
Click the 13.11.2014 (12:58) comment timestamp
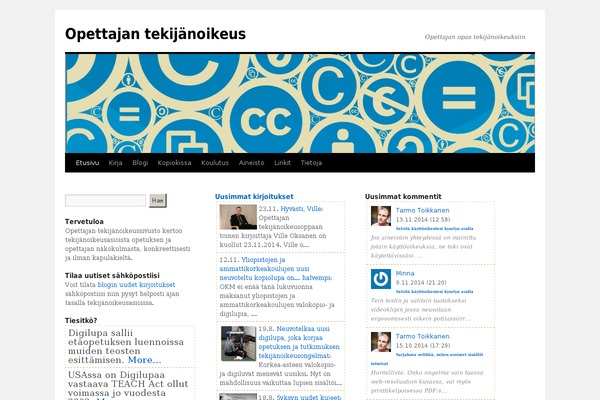click(423, 219)
